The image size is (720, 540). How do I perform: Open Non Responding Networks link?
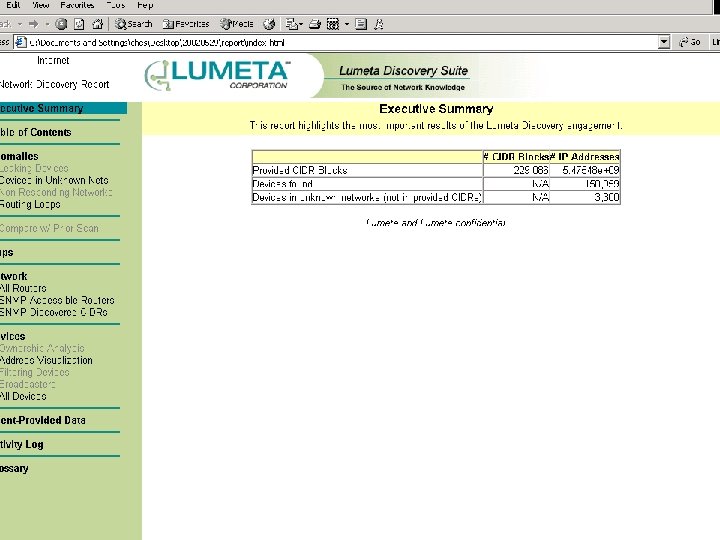pos(56,192)
